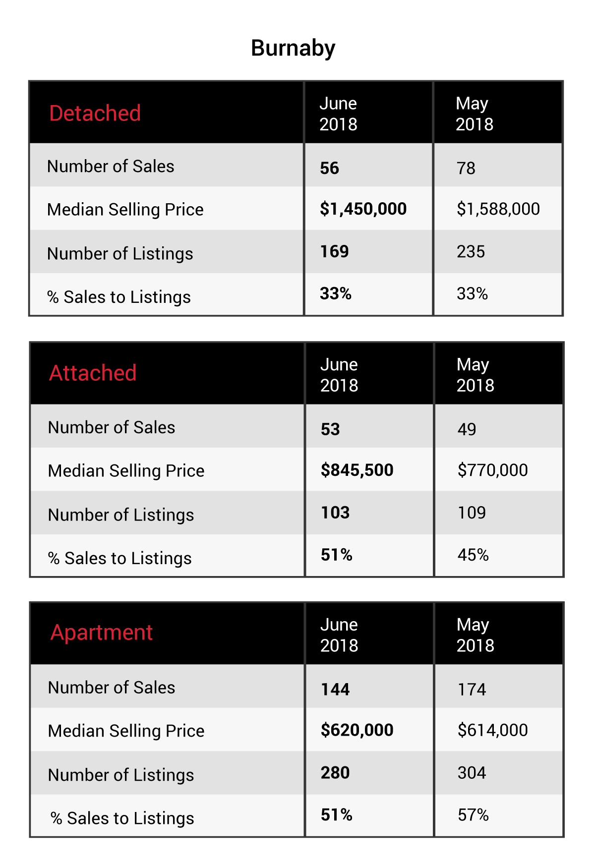Click Apartment June median price $620,000

[357, 730]
